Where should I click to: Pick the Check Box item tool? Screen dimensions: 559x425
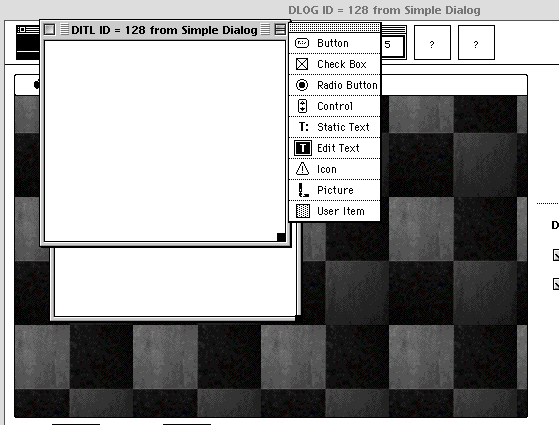click(334, 65)
